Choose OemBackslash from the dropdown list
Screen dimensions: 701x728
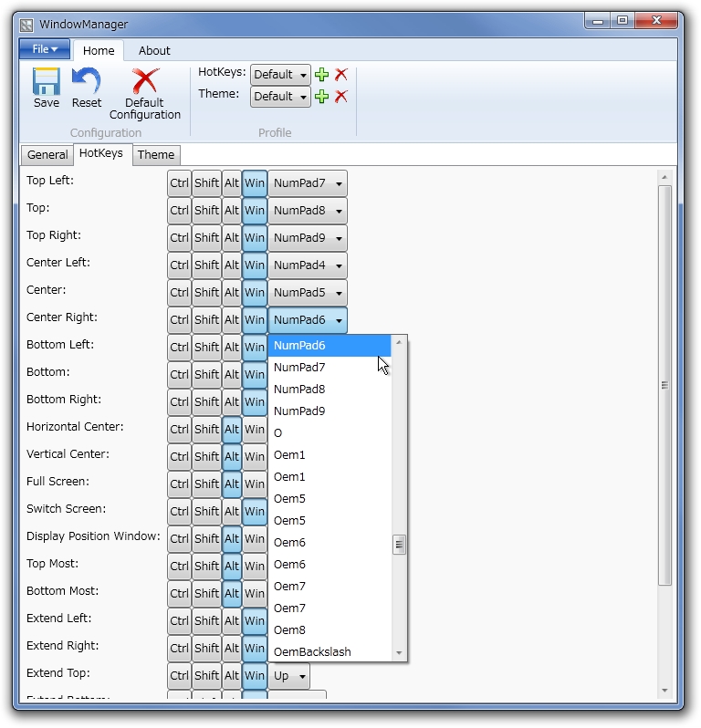click(x=330, y=652)
